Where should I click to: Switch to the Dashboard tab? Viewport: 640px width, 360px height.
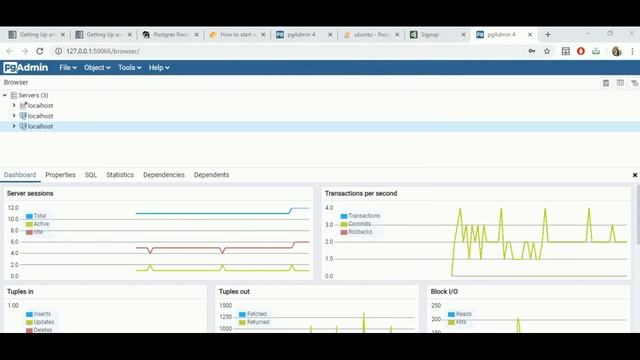pos(20,175)
